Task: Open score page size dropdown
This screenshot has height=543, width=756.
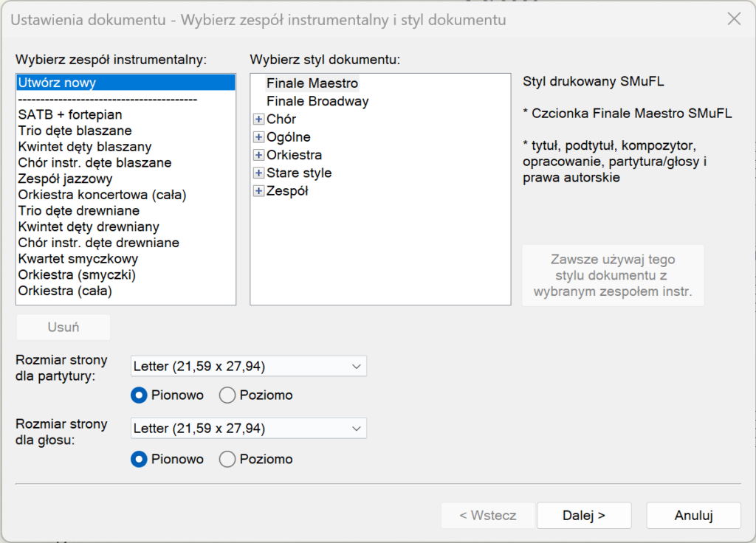Action: click(249, 366)
